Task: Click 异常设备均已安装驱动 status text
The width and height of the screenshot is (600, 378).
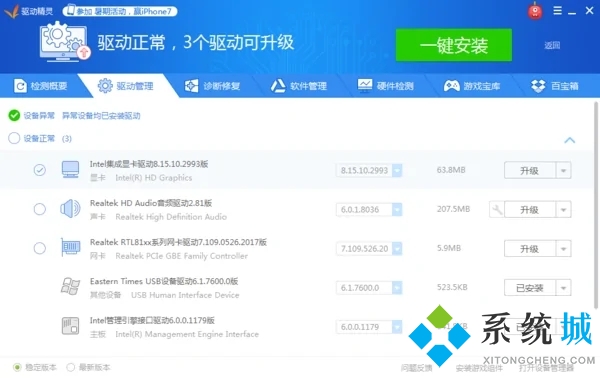Action: tap(101, 116)
